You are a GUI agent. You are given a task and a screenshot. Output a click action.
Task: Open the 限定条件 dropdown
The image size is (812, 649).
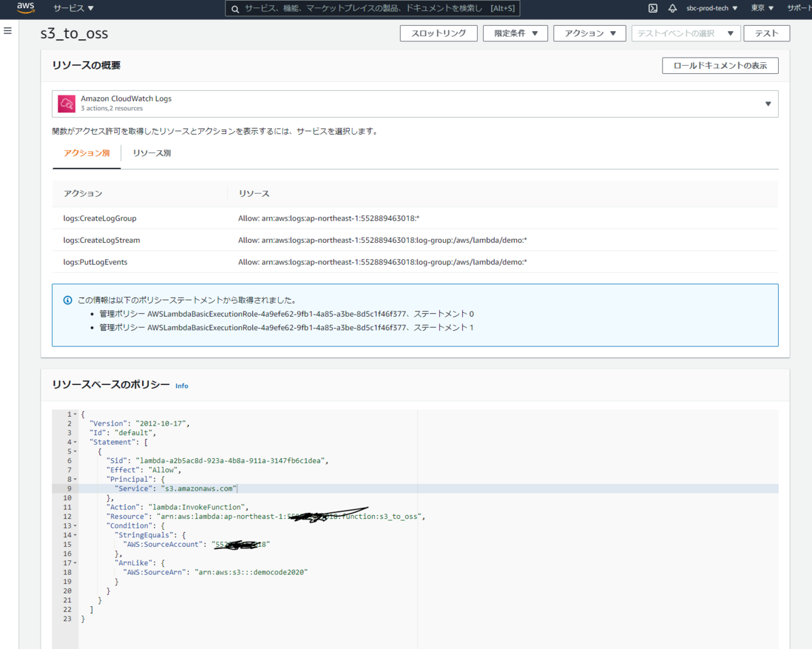[x=515, y=33]
